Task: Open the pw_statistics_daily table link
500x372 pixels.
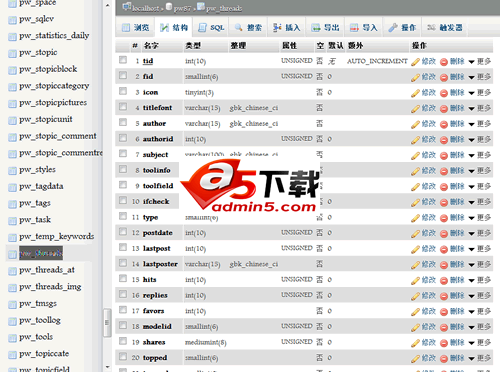Action: click(x=54, y=36)
